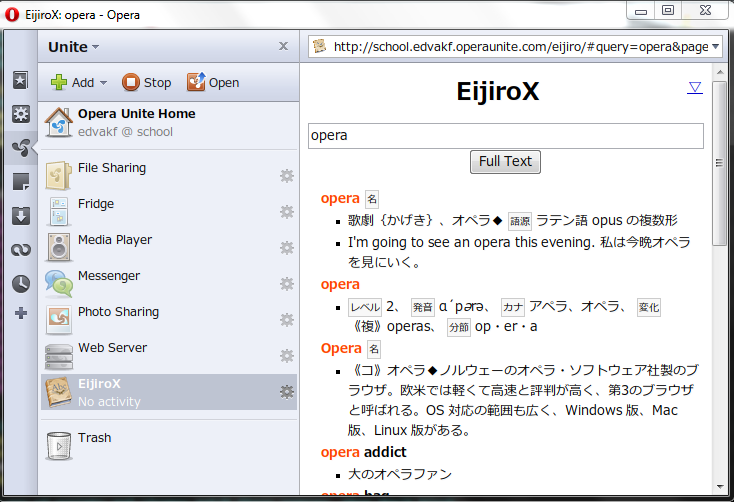
Task: Select the EijiroX service row
Action: click(169, 392)
